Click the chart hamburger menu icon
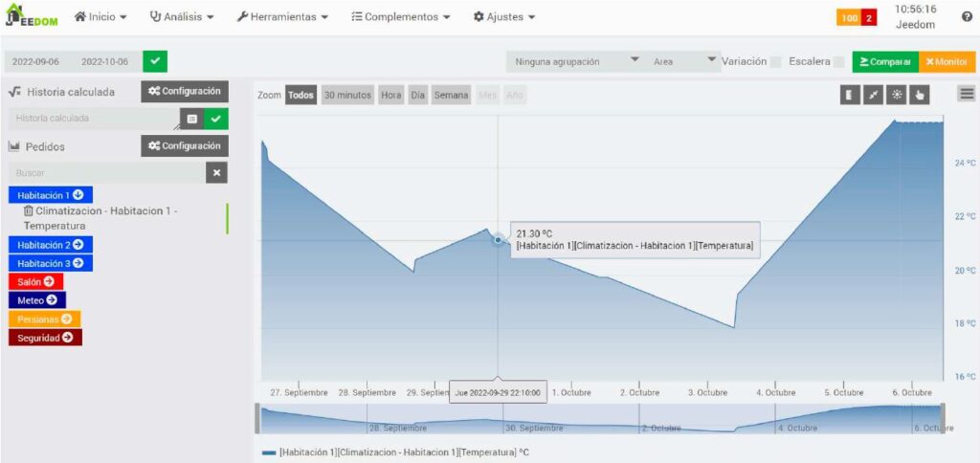980x463 pixels. (x=967, y=93)
